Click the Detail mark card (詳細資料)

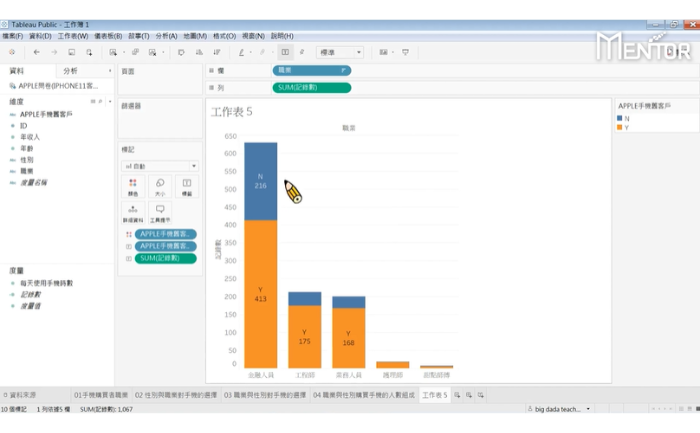(x=133, y=213)
